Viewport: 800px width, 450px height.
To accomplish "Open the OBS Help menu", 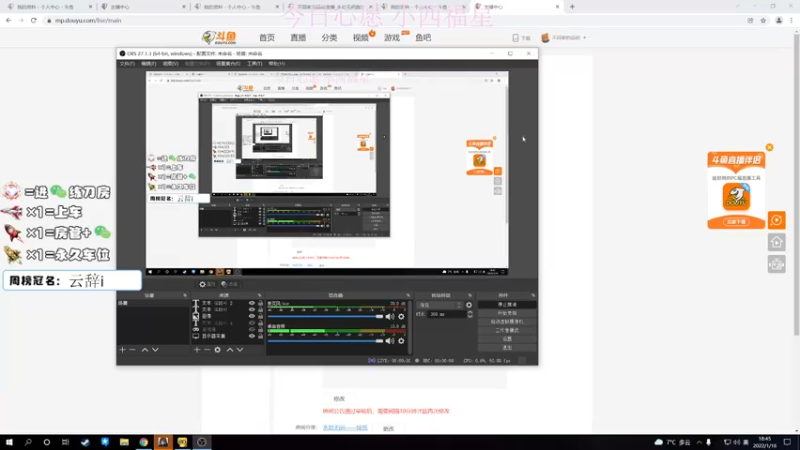I will [x=276, y=64].
